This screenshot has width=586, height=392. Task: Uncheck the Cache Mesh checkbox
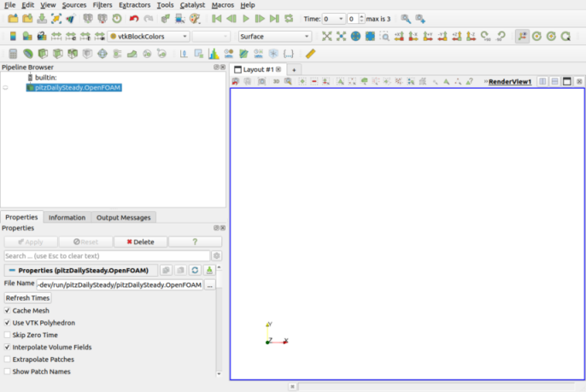coord(8,311)
